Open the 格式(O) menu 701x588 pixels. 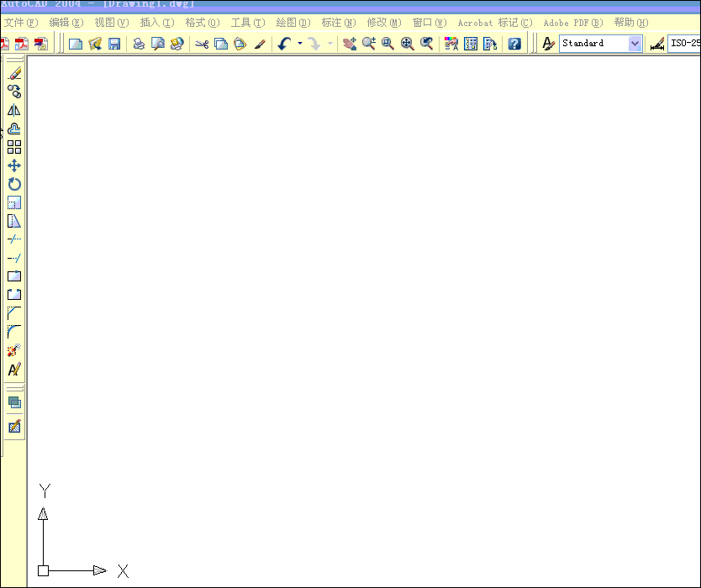[x=203, y=23]
